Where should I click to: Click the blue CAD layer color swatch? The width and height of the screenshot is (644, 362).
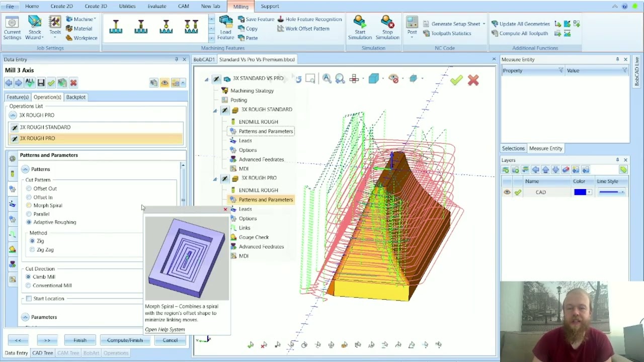click(580, 192)
